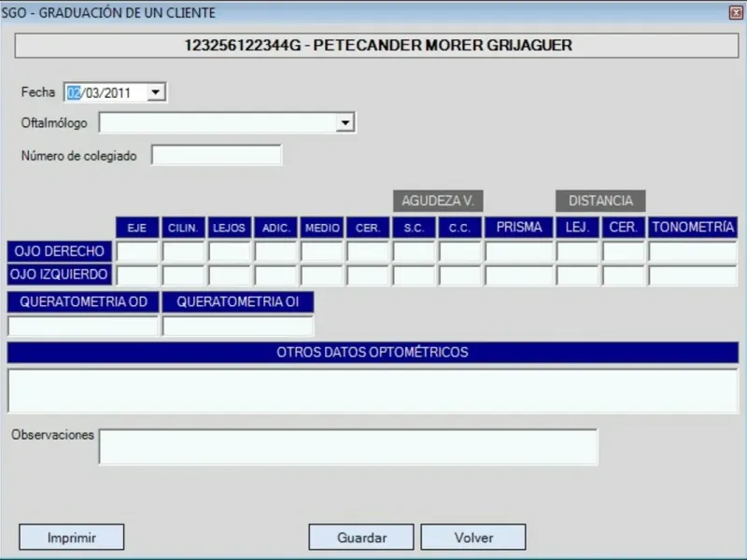Click Ojo Izquierdo MEDIO cell
Viewport: 747px width, 560px height.
pyautogui.click(x=322, y=275)
